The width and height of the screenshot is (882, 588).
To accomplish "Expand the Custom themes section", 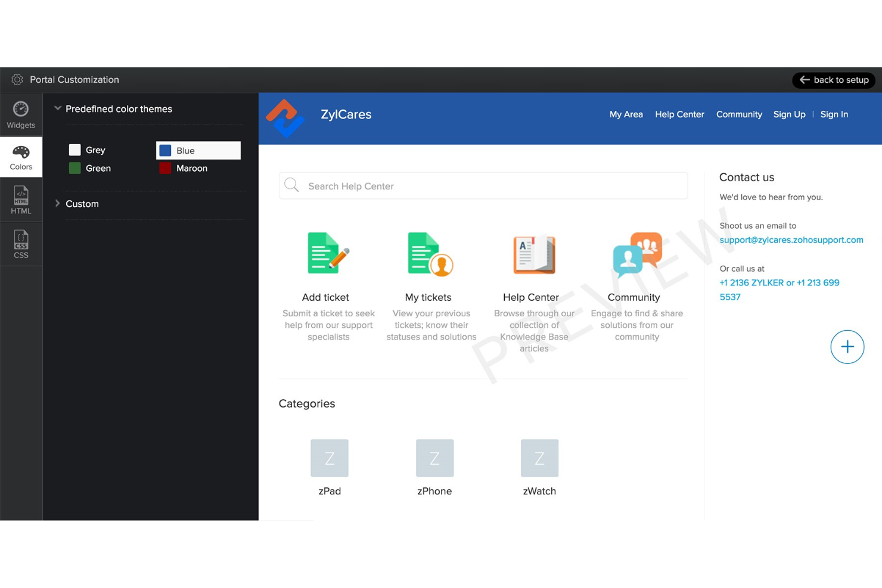I will pos(57,203).
